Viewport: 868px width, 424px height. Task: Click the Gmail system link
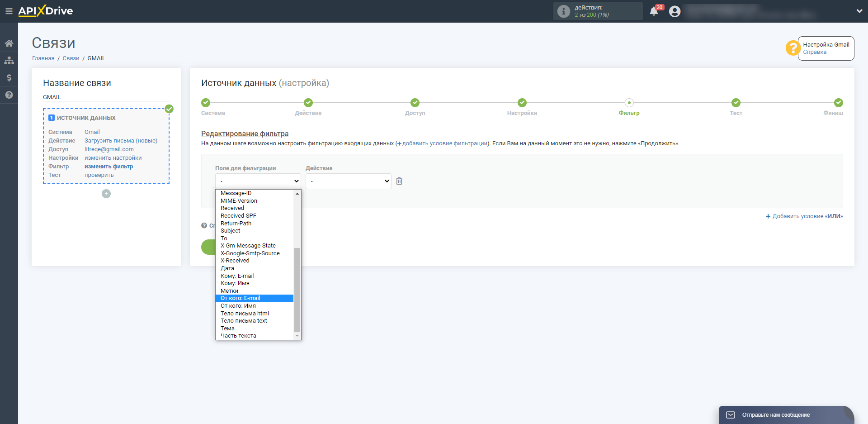(x=92, y=132)
